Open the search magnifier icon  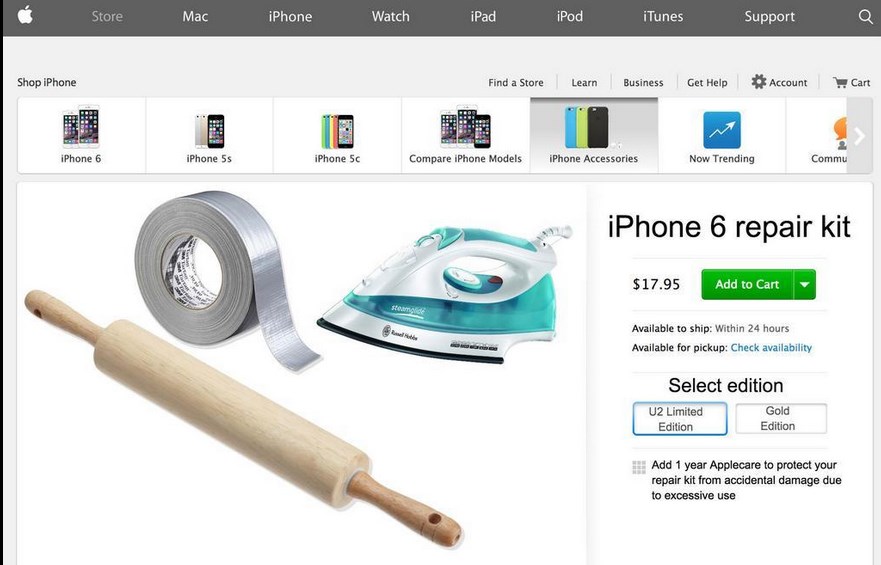[x=865, y=16]
